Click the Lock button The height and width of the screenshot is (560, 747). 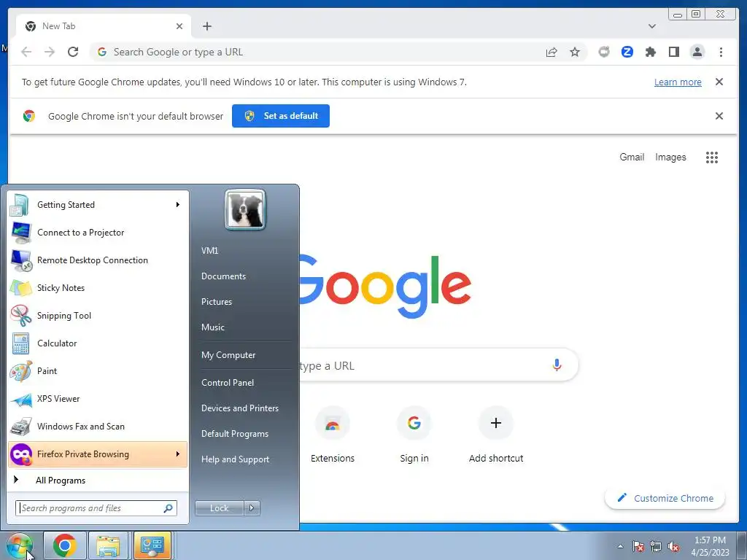(x=219, y=508)
